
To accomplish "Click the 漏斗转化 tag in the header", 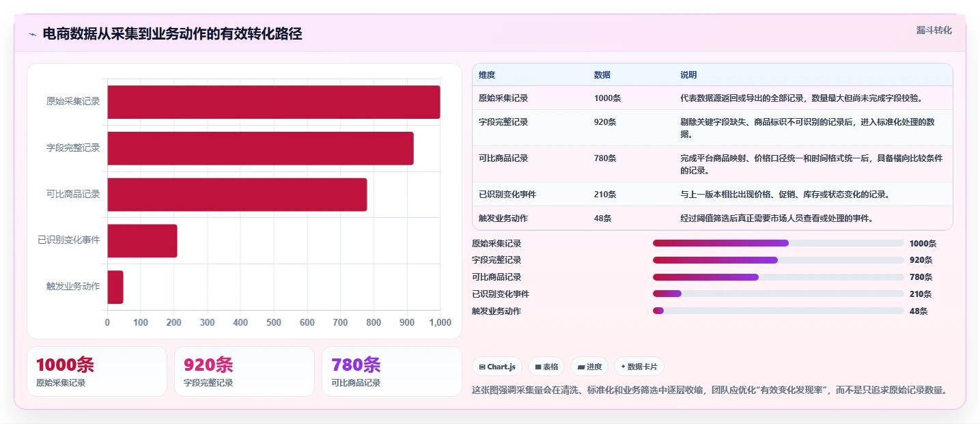I will 934,30.
